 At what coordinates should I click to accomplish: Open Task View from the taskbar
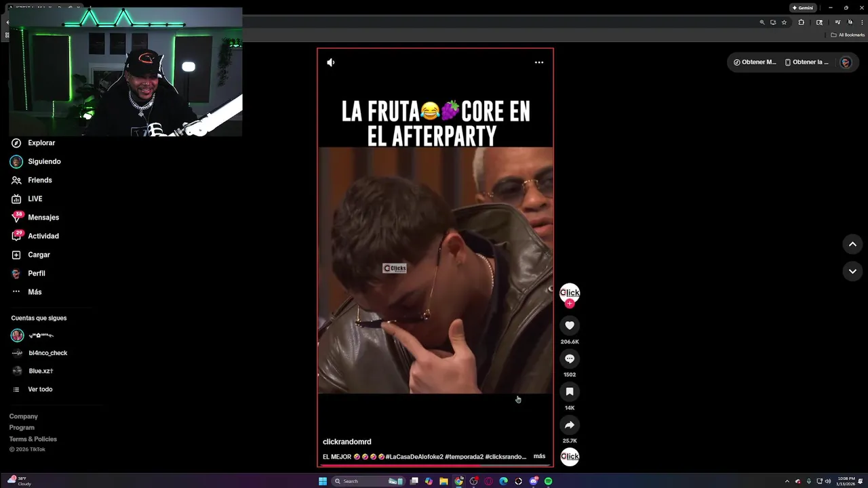click(414, 481)
